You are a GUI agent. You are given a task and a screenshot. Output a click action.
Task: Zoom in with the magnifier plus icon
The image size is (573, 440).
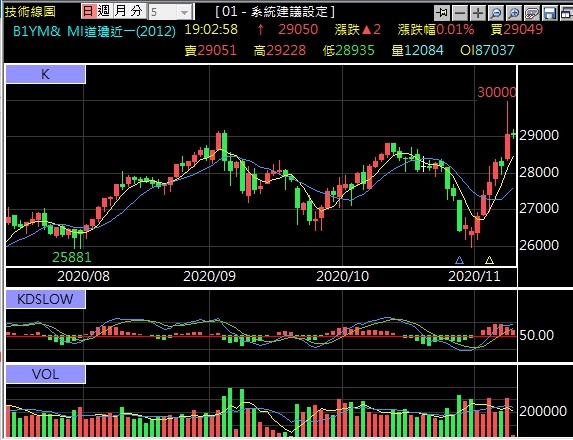(x=514, y=13)
